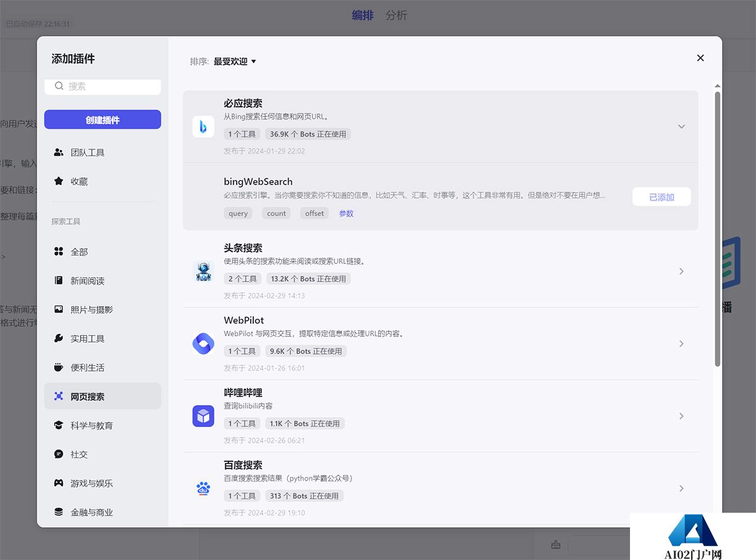Click the 36.9K 个 Bots 正在使用 badge
This screenshot has height=560, width=756.
[308, 134]
